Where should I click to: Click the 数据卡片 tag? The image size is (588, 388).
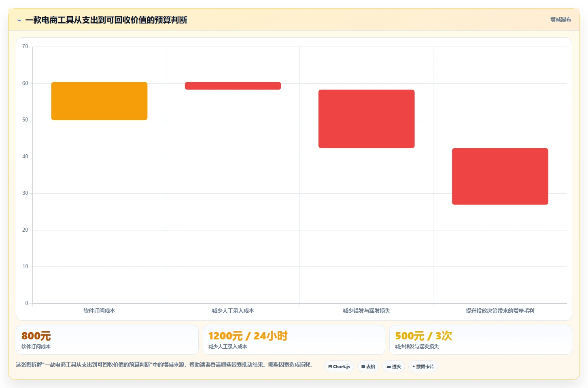coord(423,367)
